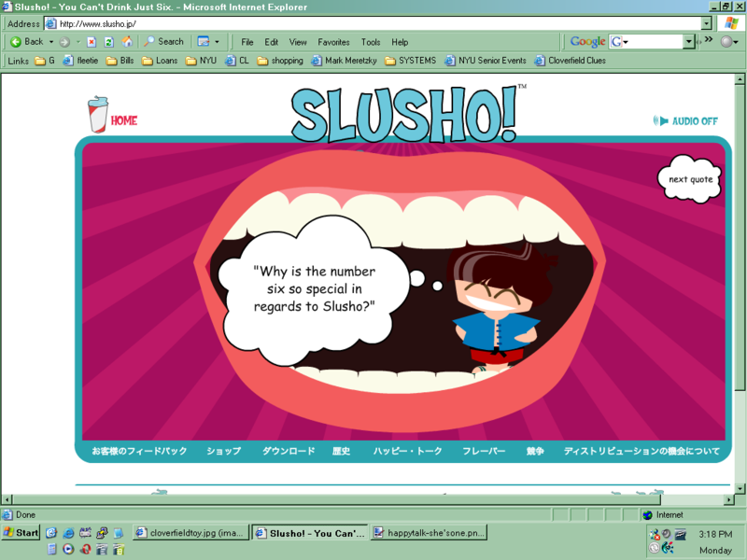
Task: Open the Google toolbar search box dropdown
Action: [688, 42]
